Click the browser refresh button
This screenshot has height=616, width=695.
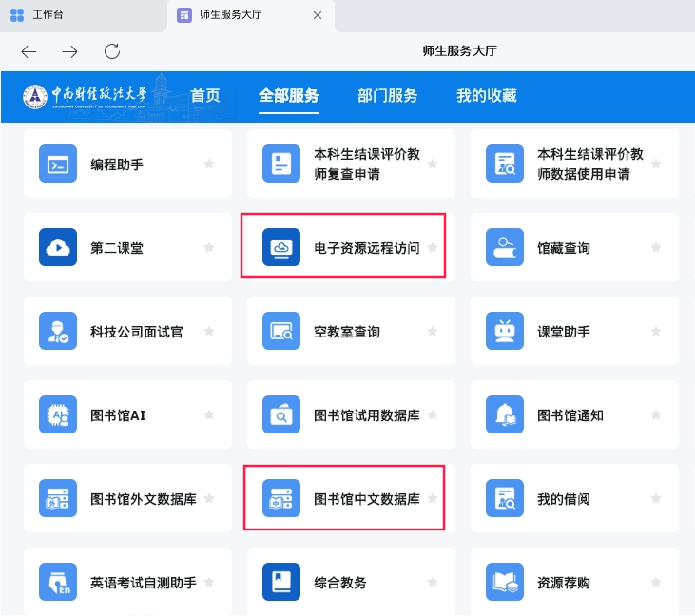click(112, 51)
